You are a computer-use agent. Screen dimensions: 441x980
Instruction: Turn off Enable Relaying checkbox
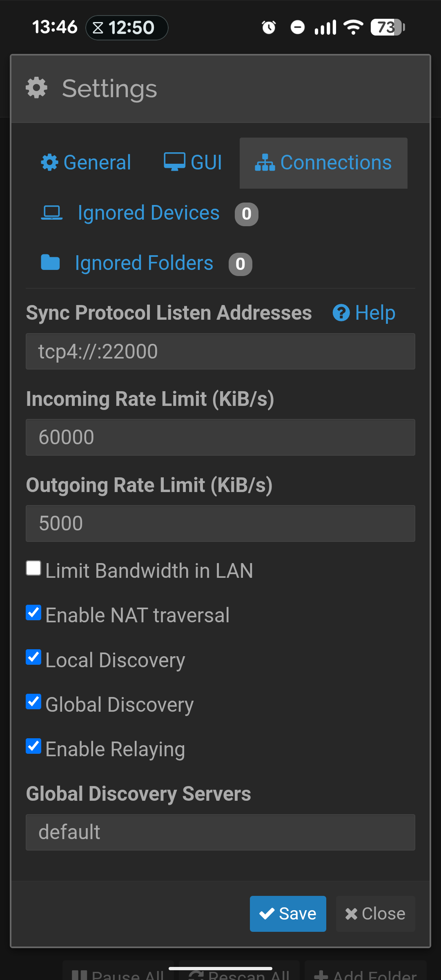click(x=33, y=746)
